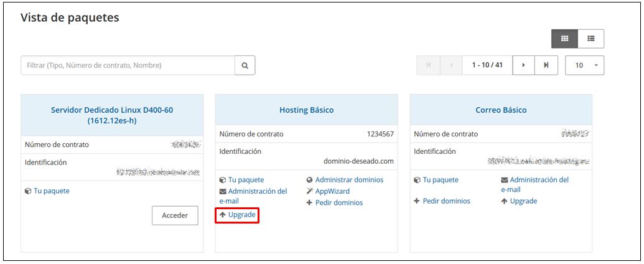Open Tu paquete in Hosting Básico card
Image resolution: width=644 pixels, height=264 pixels.
[246, 180]
